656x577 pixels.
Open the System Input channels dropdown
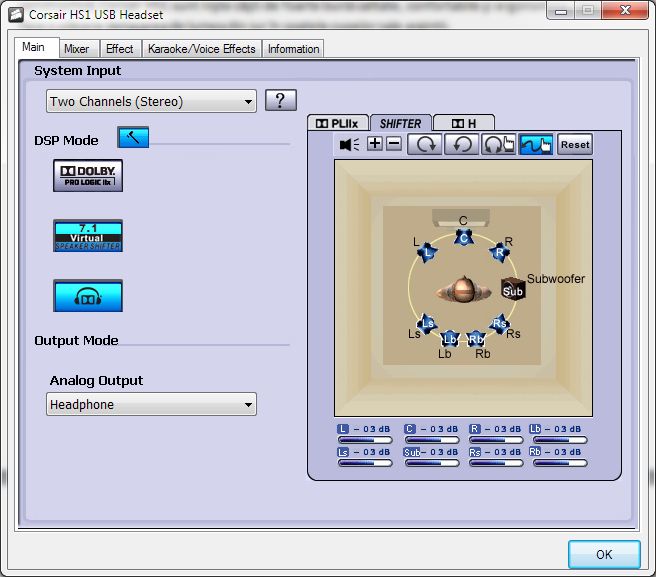coord(151,101)
